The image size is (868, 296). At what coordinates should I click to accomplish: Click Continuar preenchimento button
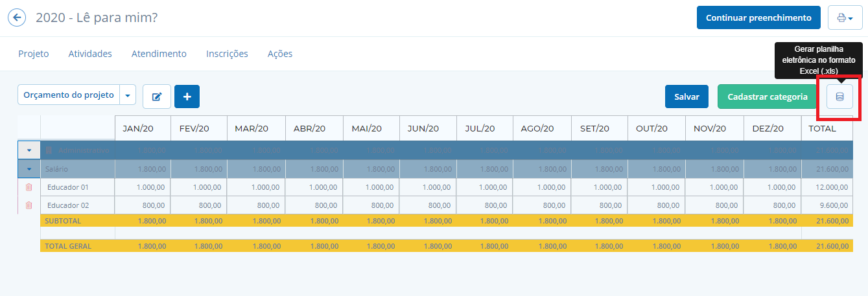[758, 17]
